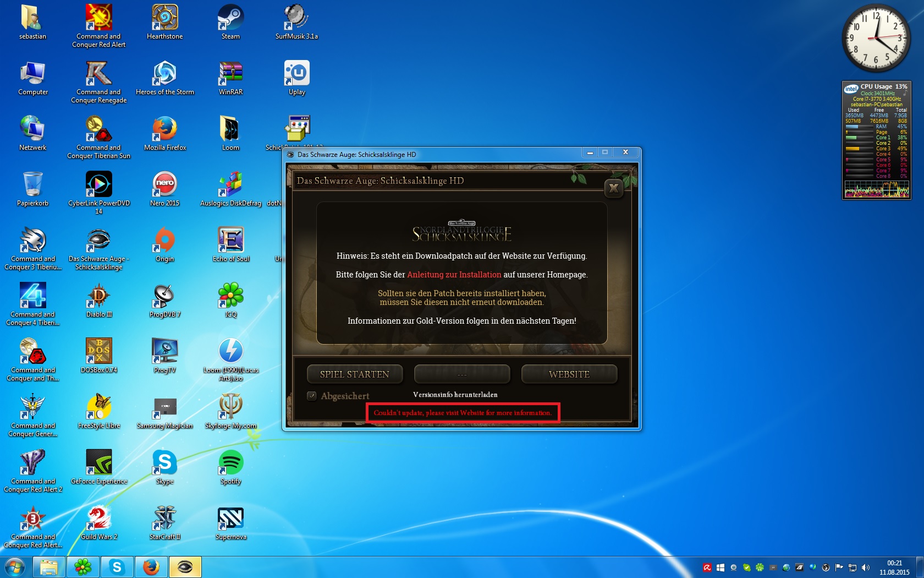Close launcher with the inner X button

tap(614, 189)
